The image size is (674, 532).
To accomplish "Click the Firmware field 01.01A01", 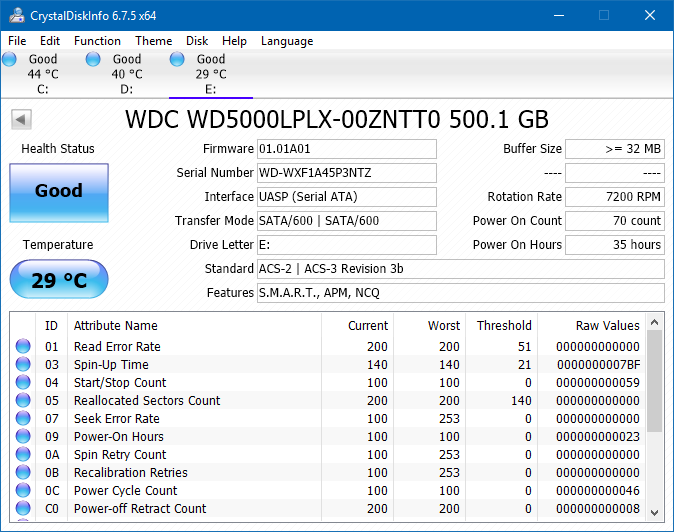I will click(347, 149).
